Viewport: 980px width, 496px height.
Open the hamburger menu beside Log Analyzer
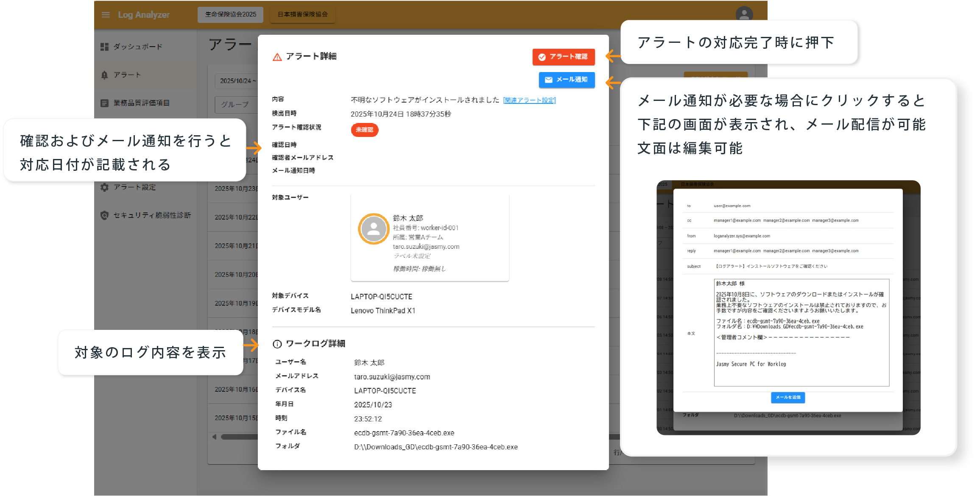(106, 15)
